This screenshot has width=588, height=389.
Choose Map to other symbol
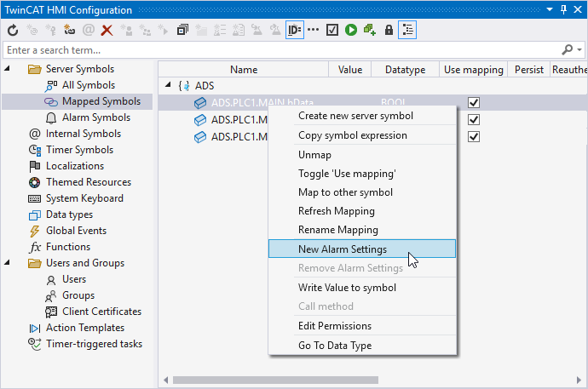click(x=362, y=192)
